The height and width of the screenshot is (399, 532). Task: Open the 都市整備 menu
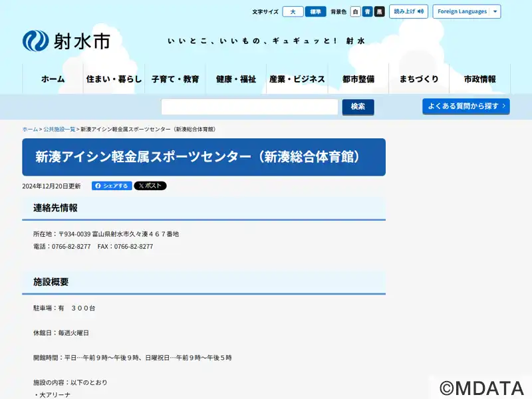click(358, 78)
